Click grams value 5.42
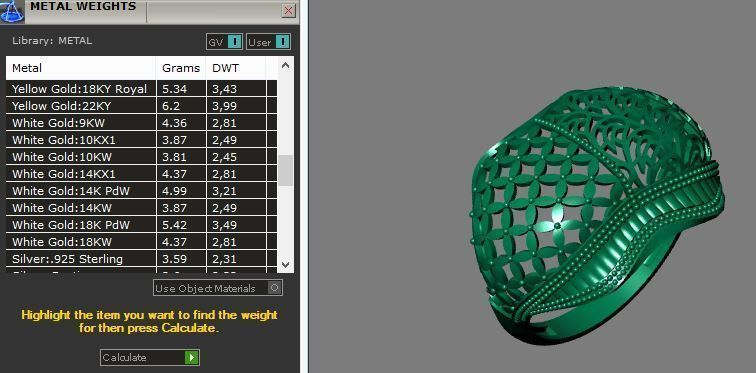 tap(175, 225)
